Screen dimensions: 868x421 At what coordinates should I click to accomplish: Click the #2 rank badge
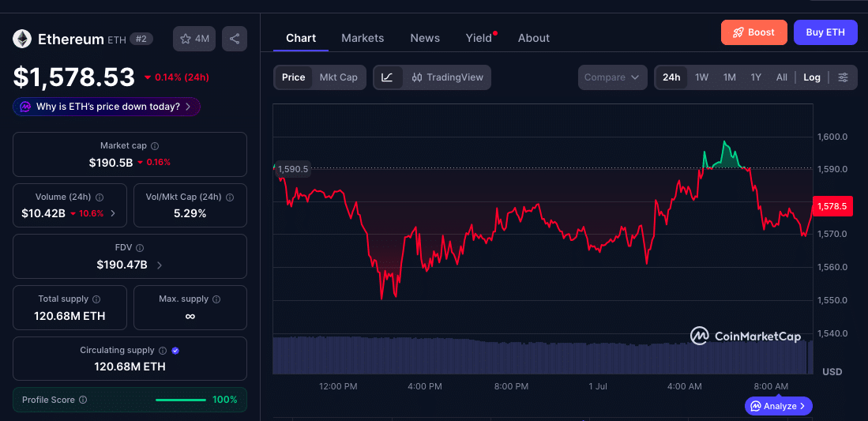(x=141, y=39)
